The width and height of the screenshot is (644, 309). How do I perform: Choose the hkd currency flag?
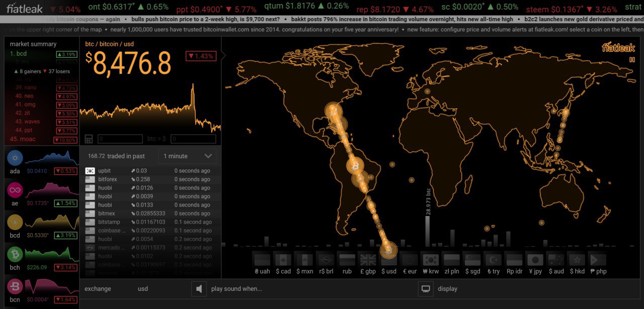[577, 260]
